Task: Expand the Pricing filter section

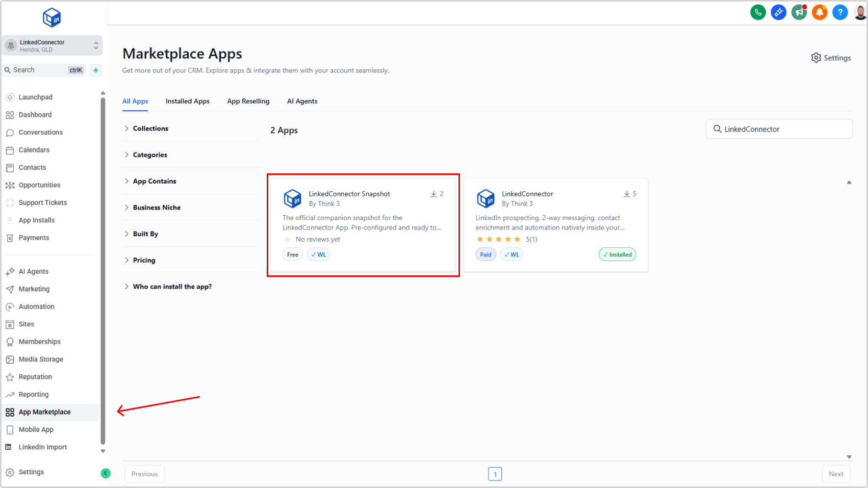Action: click(x=144, y=260)
